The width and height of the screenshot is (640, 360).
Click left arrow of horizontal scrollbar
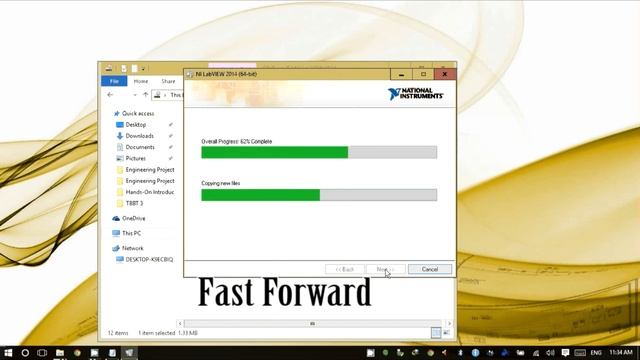coord(180,323)
